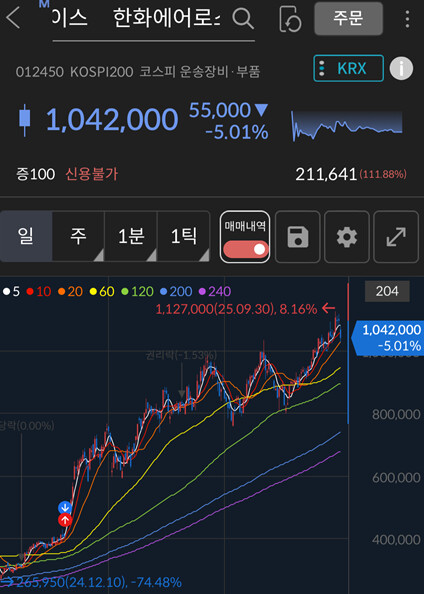Select the 일 daily chart tab

pos(26,236)
